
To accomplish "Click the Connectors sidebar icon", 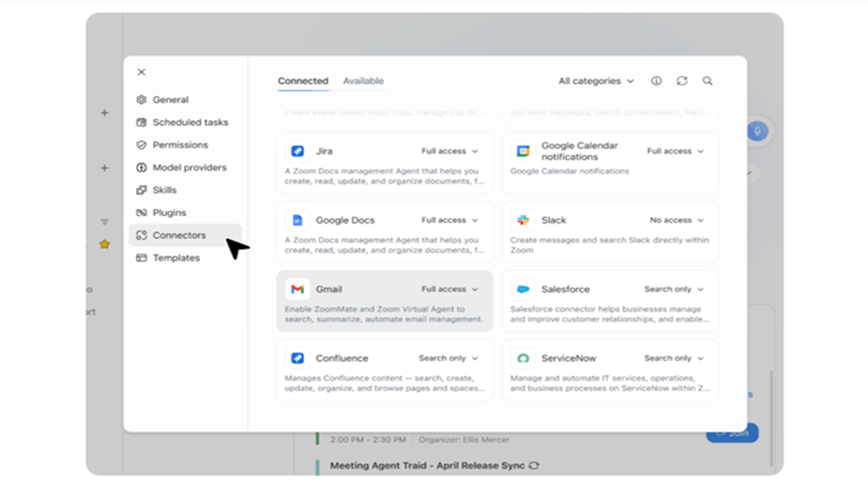I will tap(141, 235).
